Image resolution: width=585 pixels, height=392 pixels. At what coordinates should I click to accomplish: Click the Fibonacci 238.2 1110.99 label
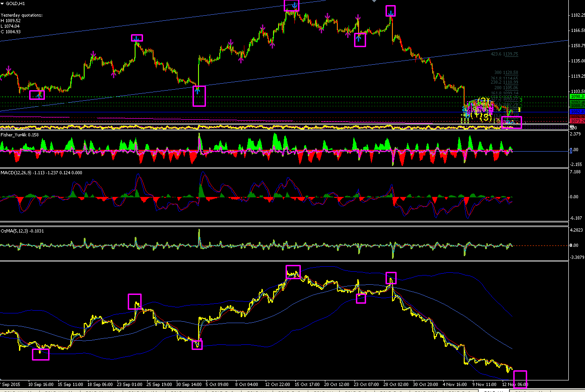point(504,82)
